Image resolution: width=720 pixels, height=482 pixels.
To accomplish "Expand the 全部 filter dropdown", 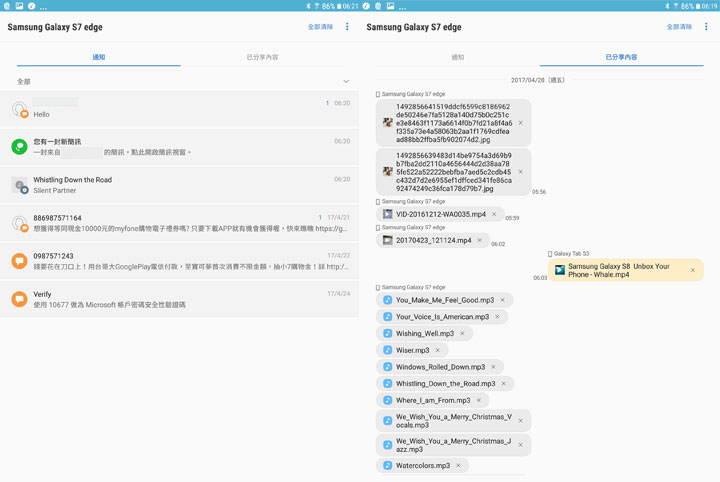I will [346, 82].
